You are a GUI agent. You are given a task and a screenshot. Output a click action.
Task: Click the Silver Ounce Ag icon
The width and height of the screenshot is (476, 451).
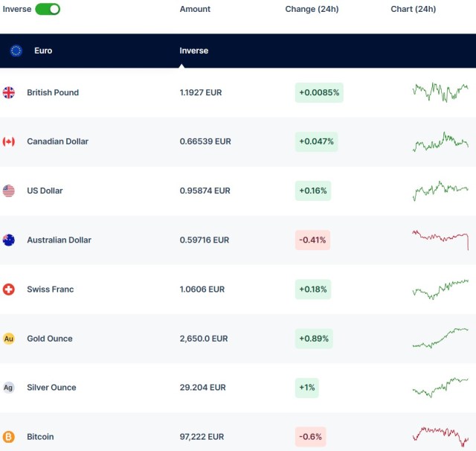point(9,387)
